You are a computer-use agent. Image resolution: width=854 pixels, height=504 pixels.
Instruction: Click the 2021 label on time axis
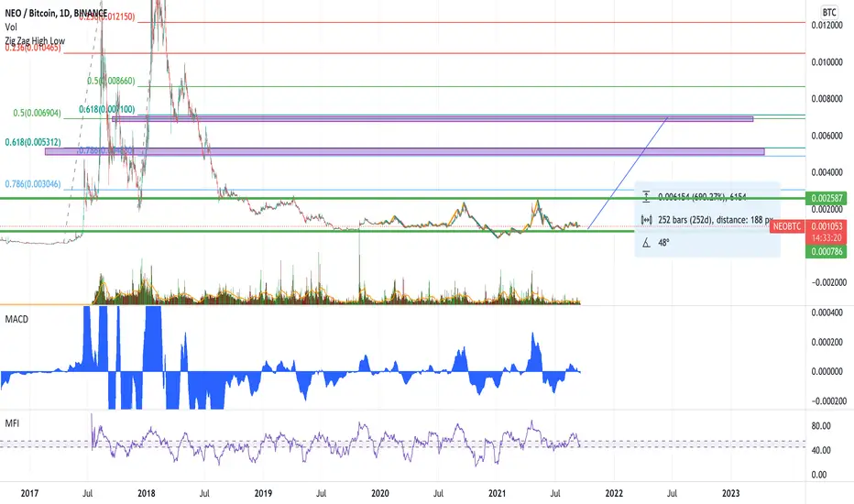pos(497,493)
